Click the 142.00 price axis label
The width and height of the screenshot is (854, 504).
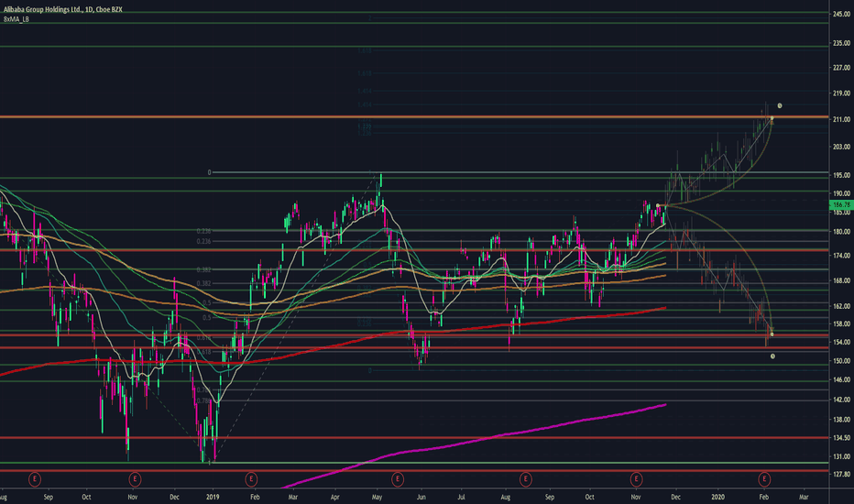(841, 400)
